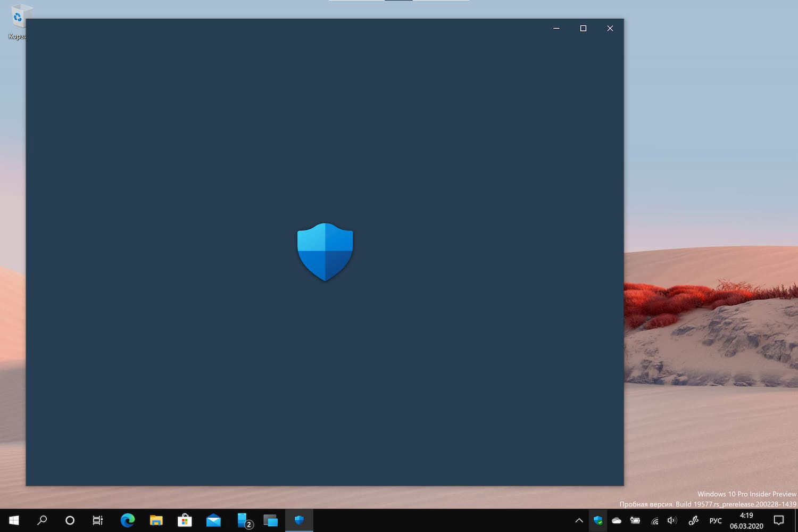The image size is (798, 532).
Task: Open the Start menu
Action: (13, 520)
